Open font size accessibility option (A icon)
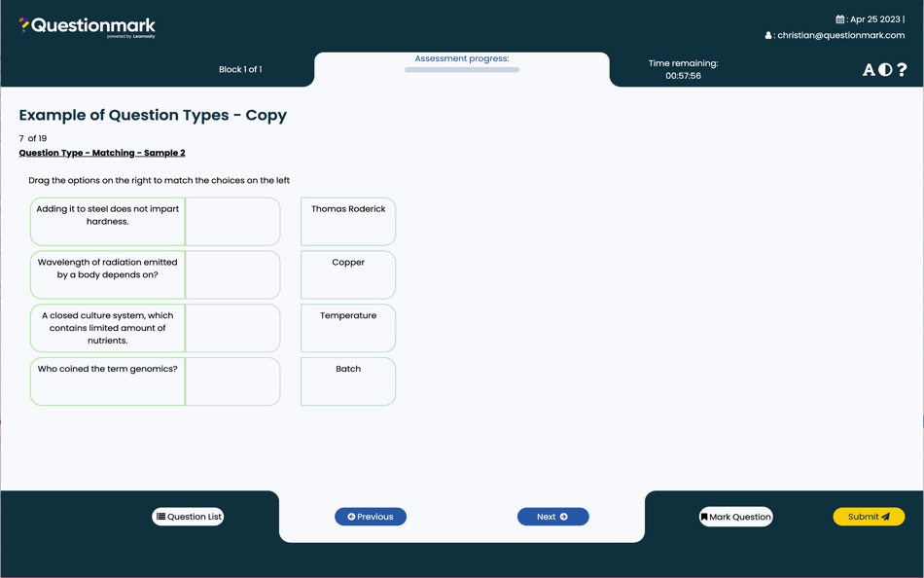Screen dimensions: 924x578 coord(869,70)
